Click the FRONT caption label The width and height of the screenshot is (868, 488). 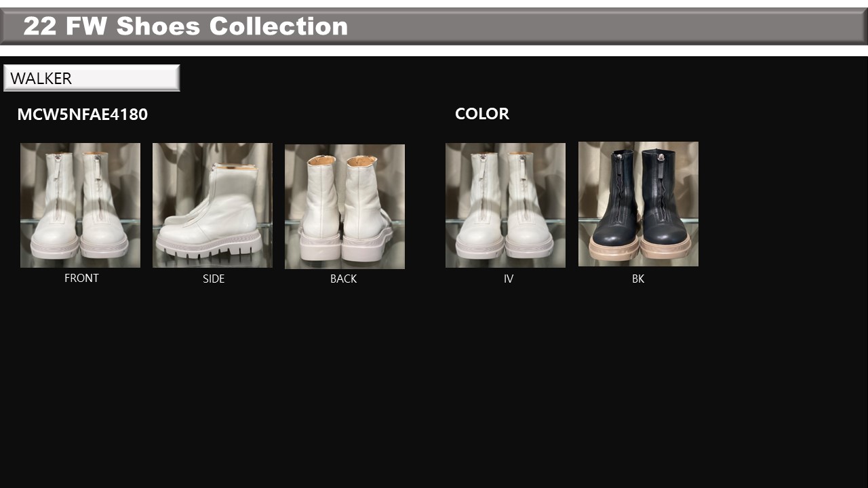(81, 278)
